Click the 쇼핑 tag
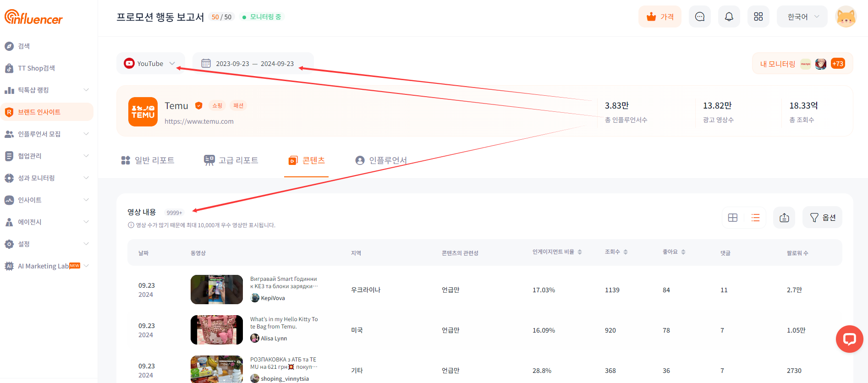The image size is (868, 383). click(217, 105)
